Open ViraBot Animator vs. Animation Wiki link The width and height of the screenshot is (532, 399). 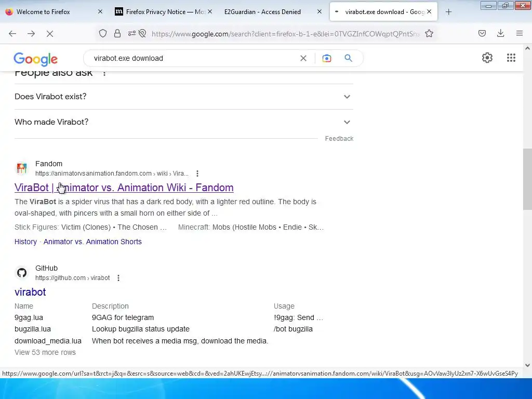124,188
